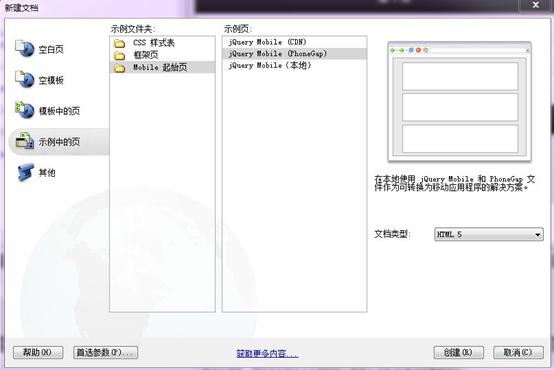Image resolution: width=554 pixels, height=370 pixels.
Task: Open 首选参数(P)... preferences button
Action: click(105, 352)
